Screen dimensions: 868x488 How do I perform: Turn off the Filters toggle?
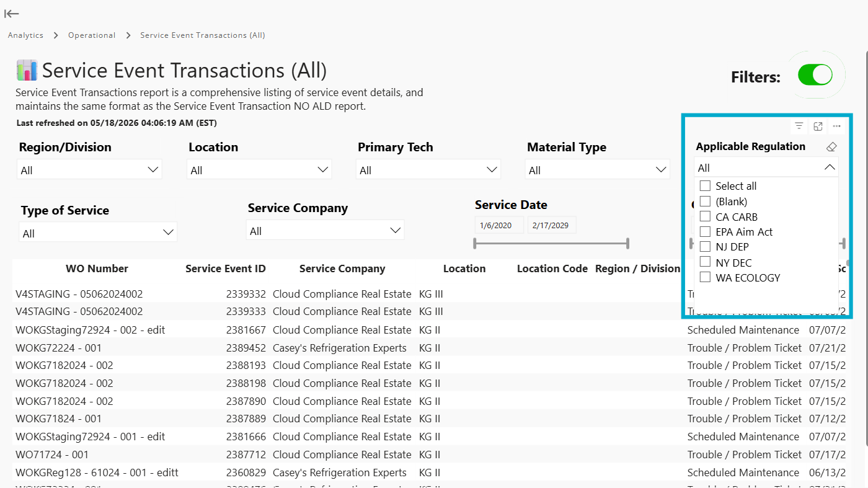815,75
